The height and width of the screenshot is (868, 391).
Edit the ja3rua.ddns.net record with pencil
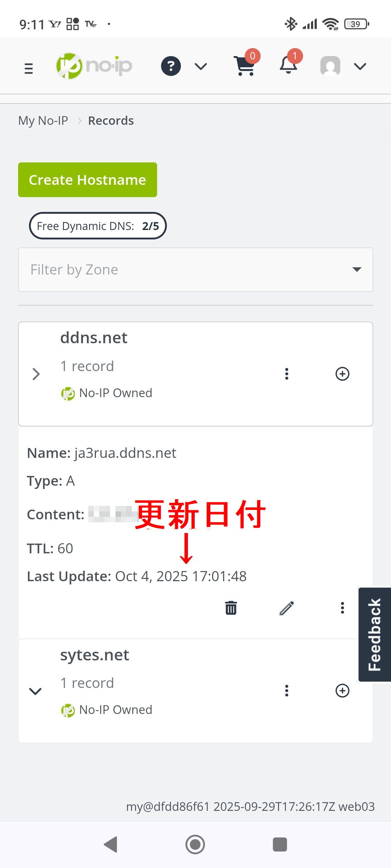click(287, 608)
